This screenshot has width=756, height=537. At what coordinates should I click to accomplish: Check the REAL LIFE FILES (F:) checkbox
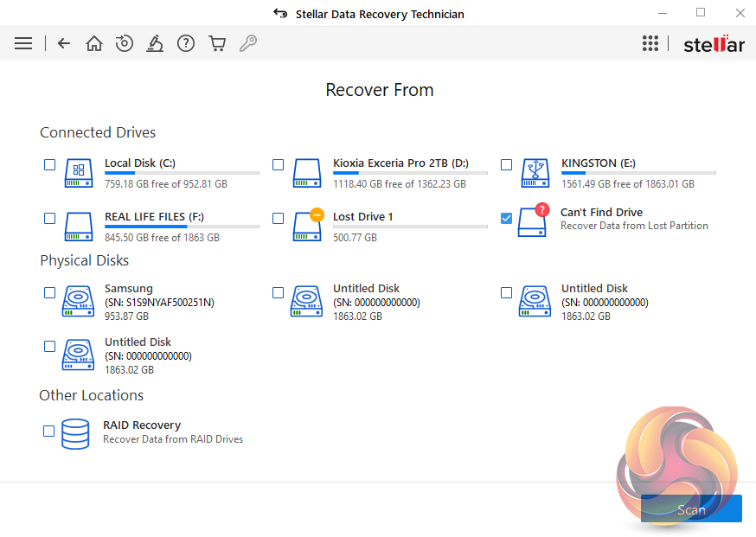click(49, 219)
